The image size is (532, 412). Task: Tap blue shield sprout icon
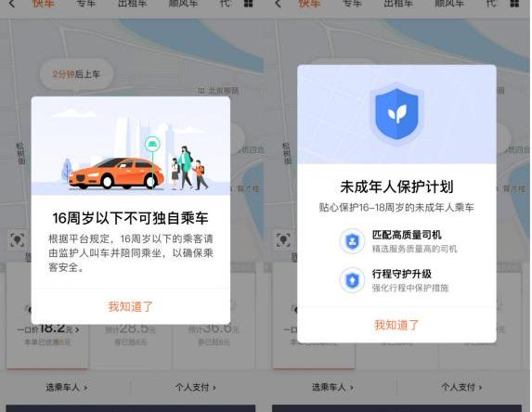[x=396, y=114]
